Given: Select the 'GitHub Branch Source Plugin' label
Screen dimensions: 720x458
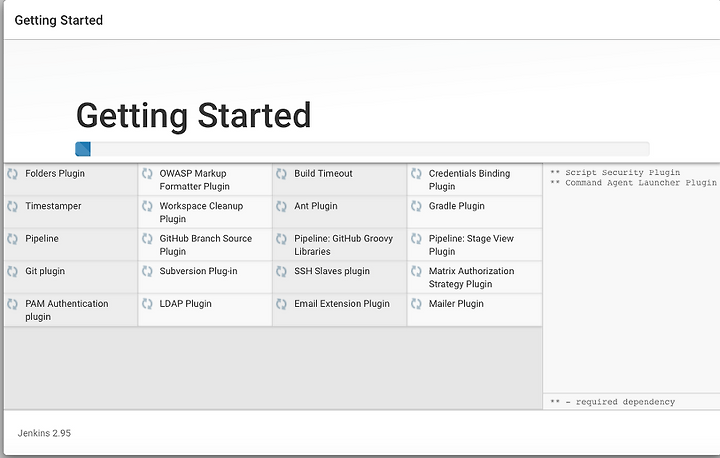Looking at the screenshot, I should [206, 245].
